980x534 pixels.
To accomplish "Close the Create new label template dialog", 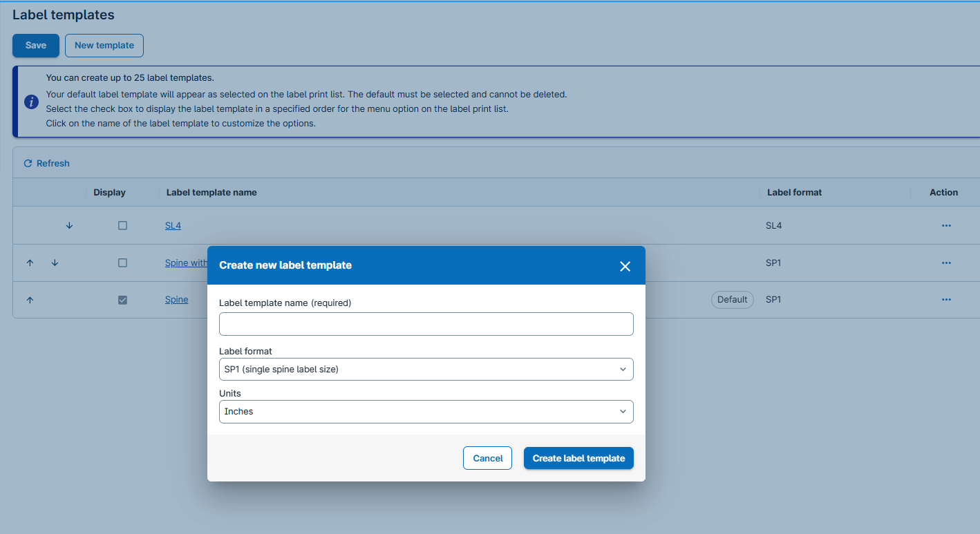I will coord(625,266).
